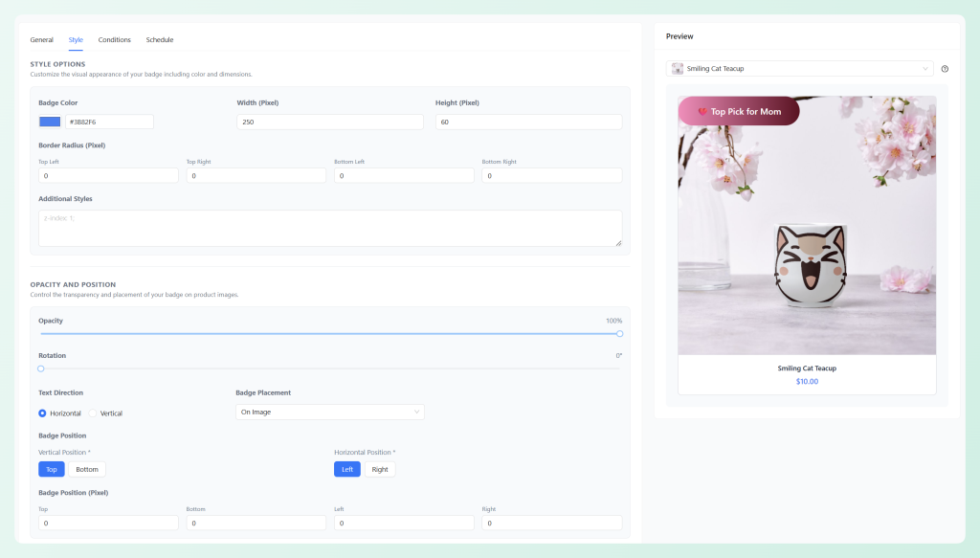Click the help icon beside the preview selector
The height and width of the screenshot is (558, 980).
tap(944, 68)
